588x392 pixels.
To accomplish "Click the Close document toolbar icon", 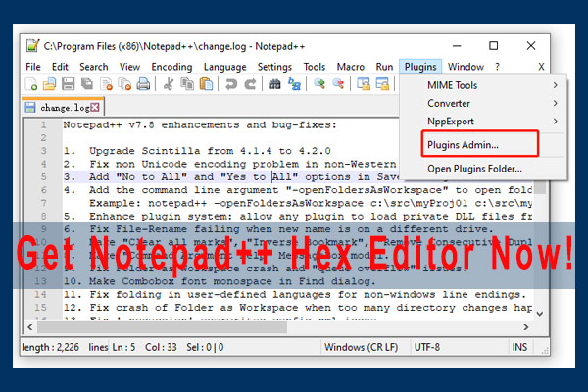I will (x=106, y=84).
